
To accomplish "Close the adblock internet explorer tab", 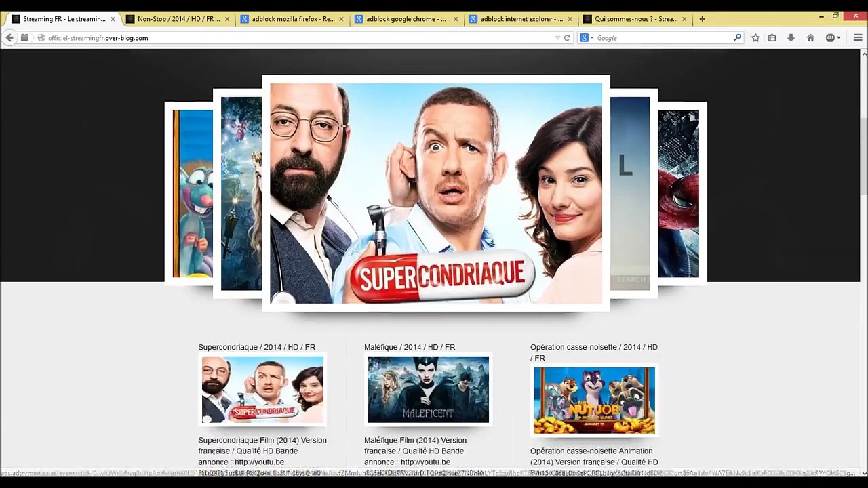I will click(570, 19).
